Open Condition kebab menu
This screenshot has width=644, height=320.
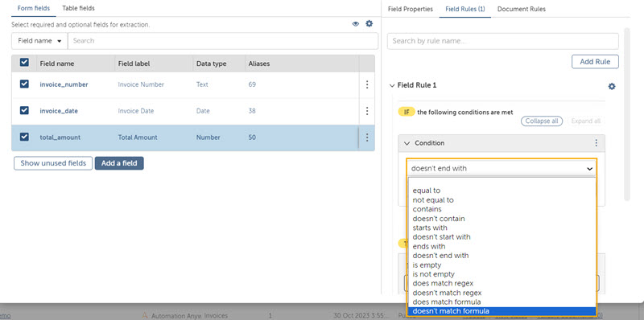pos(597,143)
